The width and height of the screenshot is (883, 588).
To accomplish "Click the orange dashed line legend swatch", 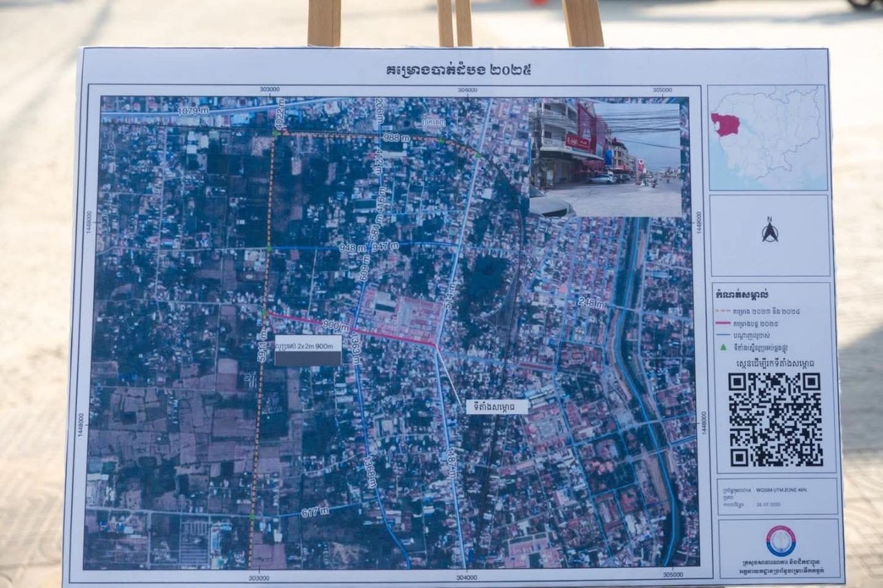I will [x=723, y=311].
